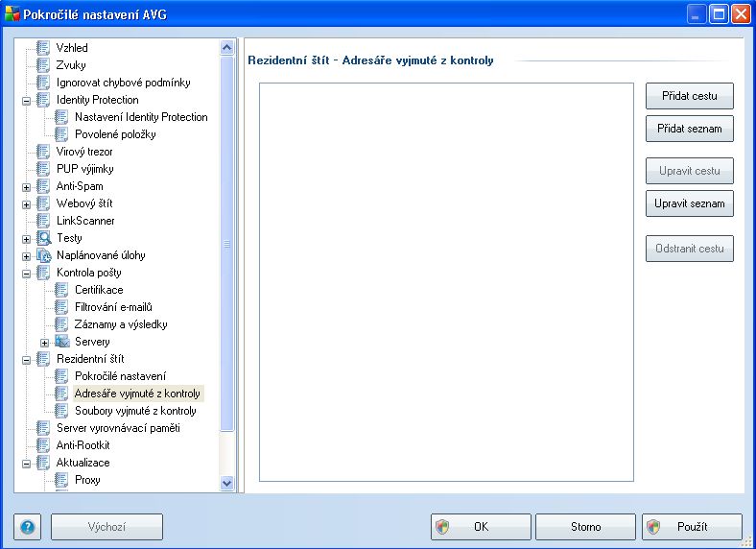Image resolution: width=756 pixels, height=549 pixels.
Task: Click the window maximize button
Action: [719, 14]
